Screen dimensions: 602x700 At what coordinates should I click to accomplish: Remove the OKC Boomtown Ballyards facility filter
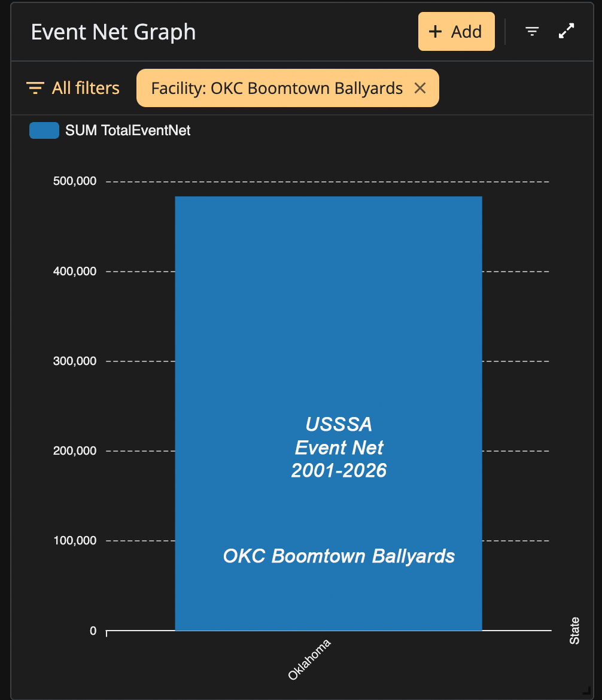[x=420, y=88]
